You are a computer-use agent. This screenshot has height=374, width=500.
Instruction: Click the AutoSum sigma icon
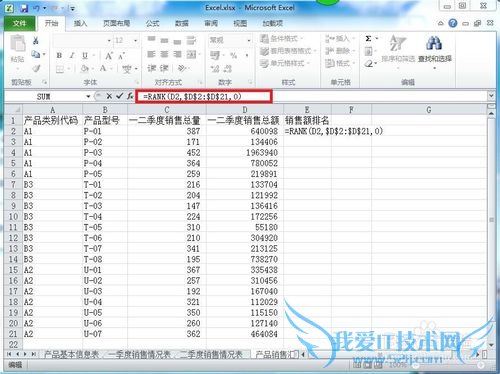pyautogui.click(x=368, y=39)
